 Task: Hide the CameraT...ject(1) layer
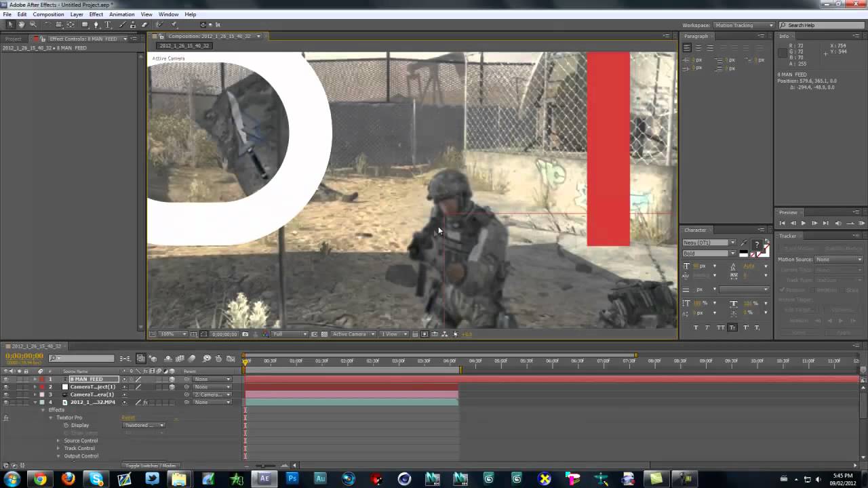point(5,386)
